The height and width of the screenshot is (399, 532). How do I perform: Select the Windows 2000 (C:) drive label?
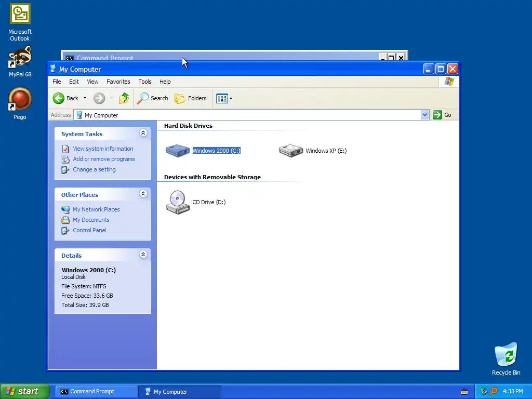click(x=217, y=151)
